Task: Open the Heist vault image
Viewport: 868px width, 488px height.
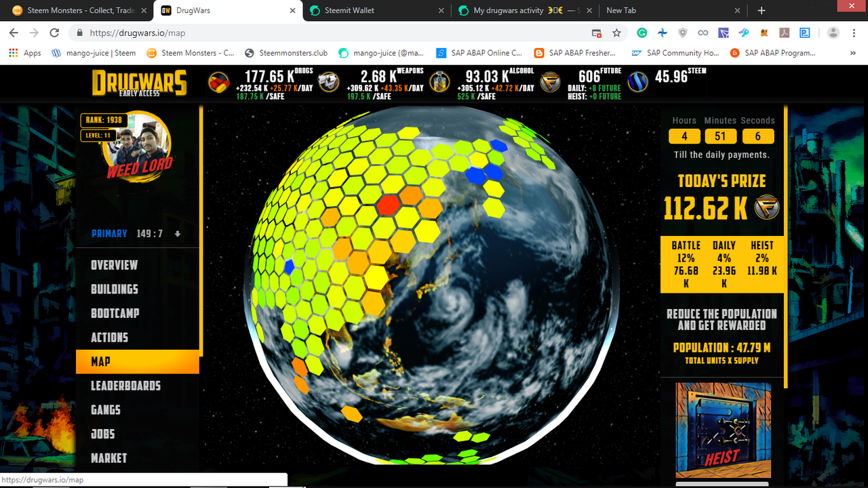Action: [724, 431]
